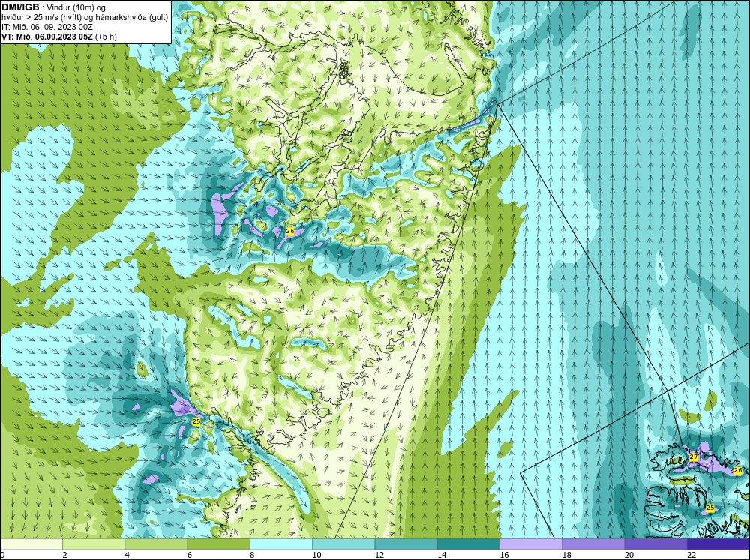The width and height of the screenshot is (750, 560).
Task: Click the "14" value on the scale
Action: [442, 555]
